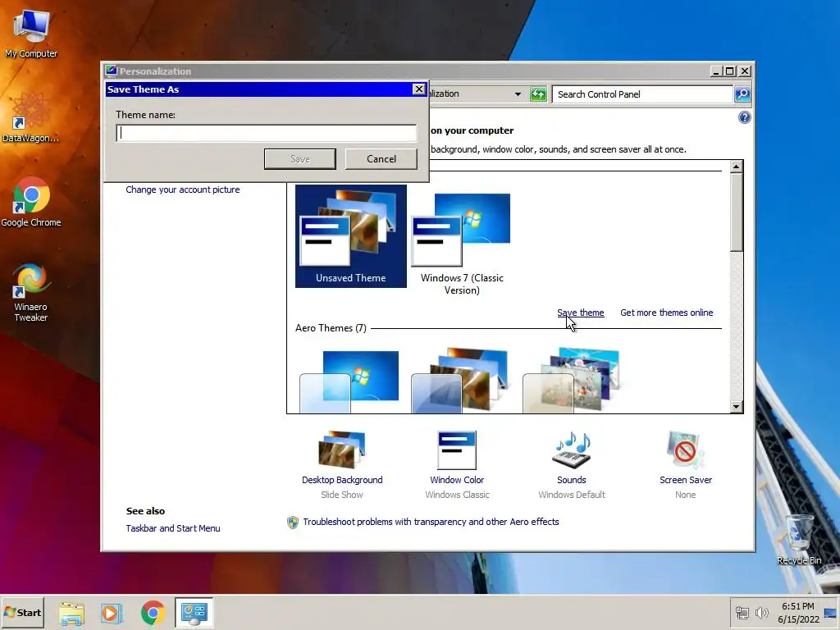The height and width of the screenshot is (630, 840).
Task: Click the address bar refresh button
Action: tap(538, 94)
